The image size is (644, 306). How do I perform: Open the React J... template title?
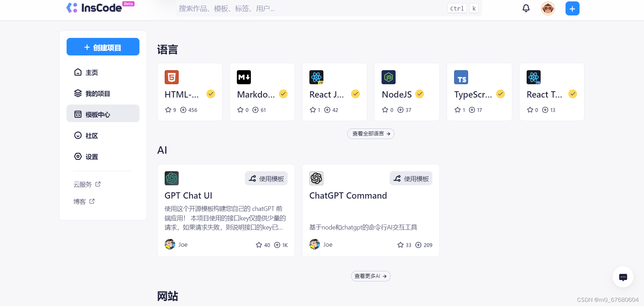(x=327, y=94)
